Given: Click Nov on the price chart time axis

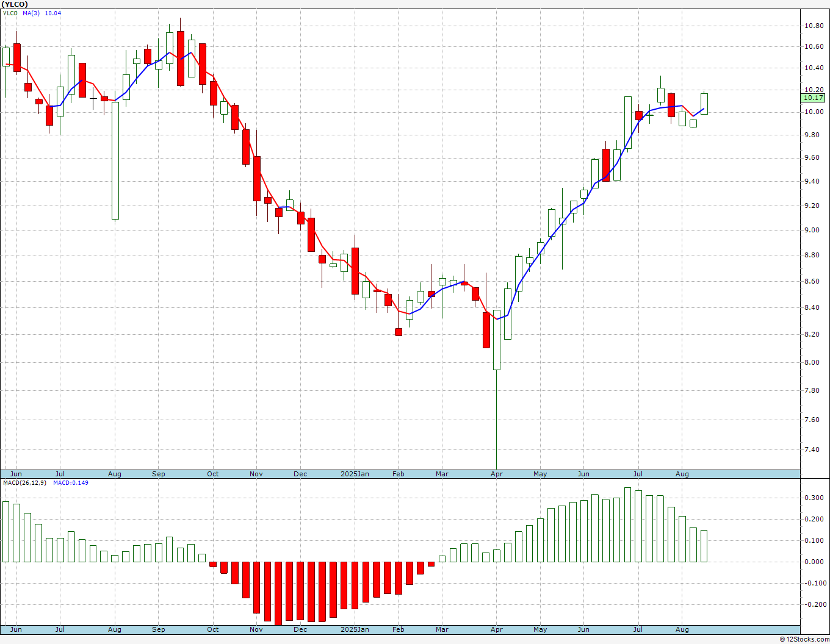Looking at the screenshot, I should 256,474.
